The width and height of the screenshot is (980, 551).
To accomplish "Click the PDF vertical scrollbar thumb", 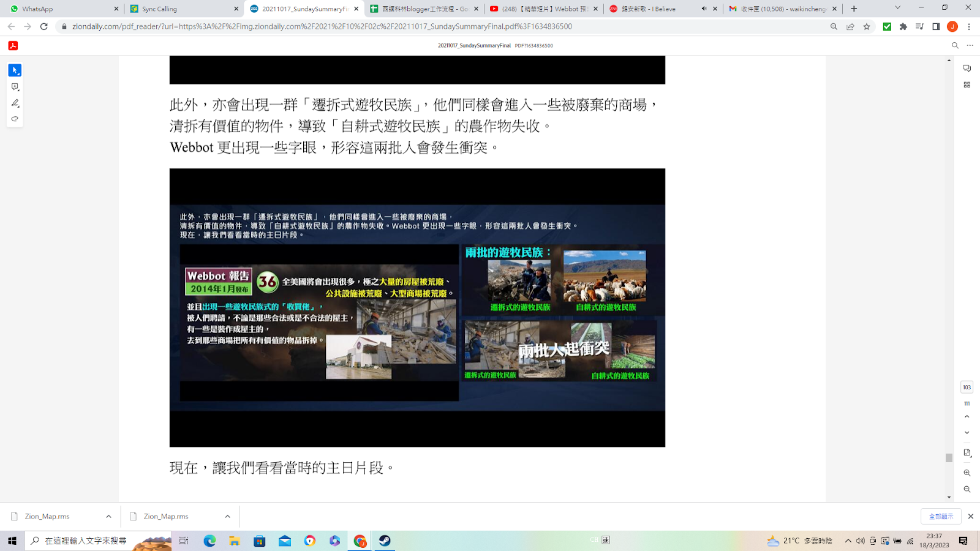I will tap(949, 458).
